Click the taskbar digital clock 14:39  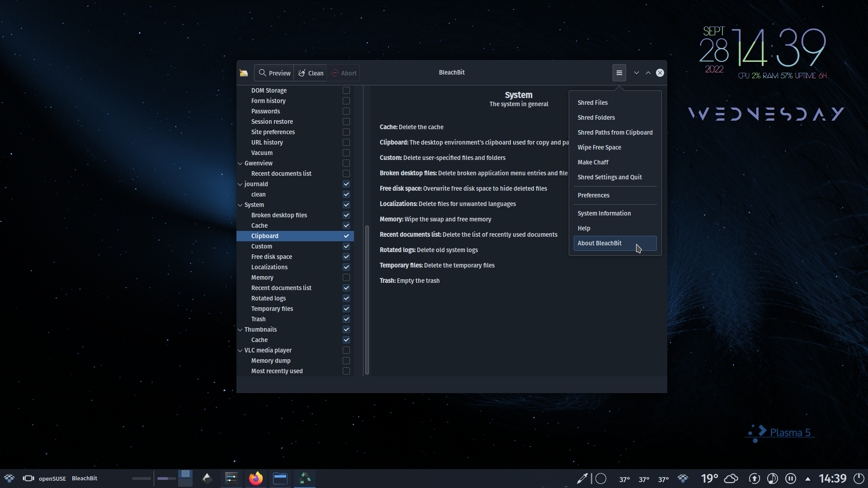[x=832, y=479]
